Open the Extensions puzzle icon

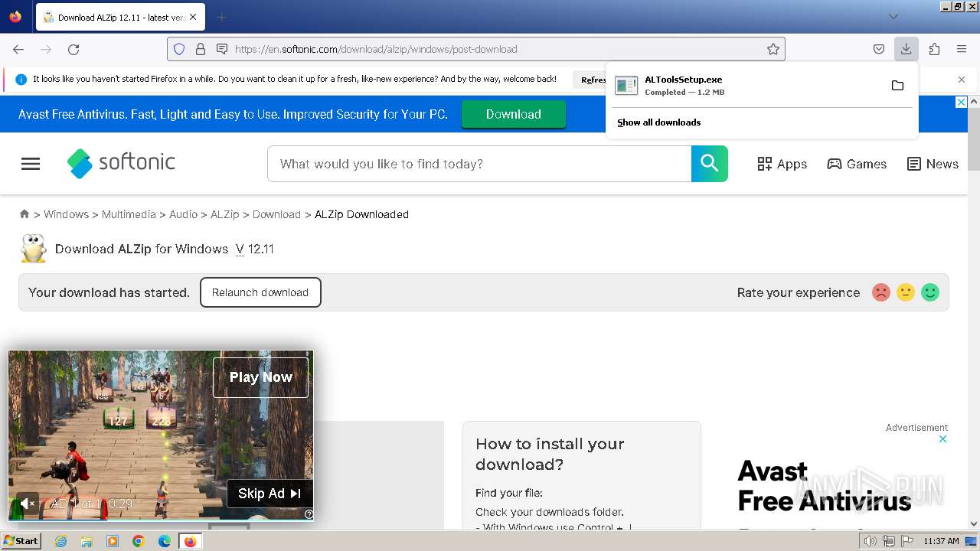934,49
